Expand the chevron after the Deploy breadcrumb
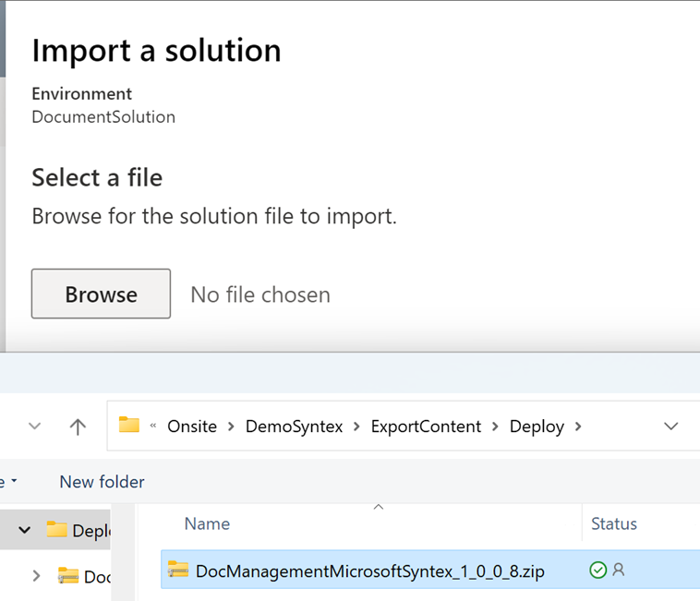Screen dimensions: 700x601 [578, 427]
